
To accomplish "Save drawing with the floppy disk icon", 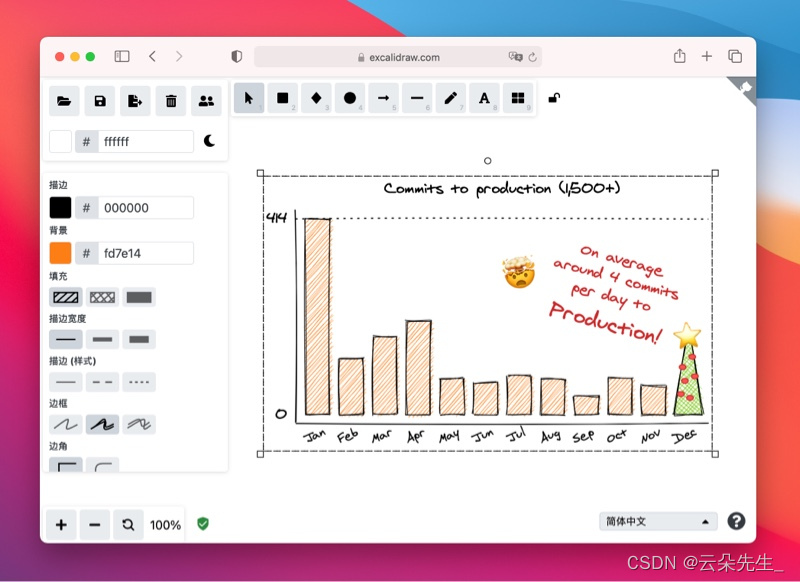I will (x=100, y=101).
